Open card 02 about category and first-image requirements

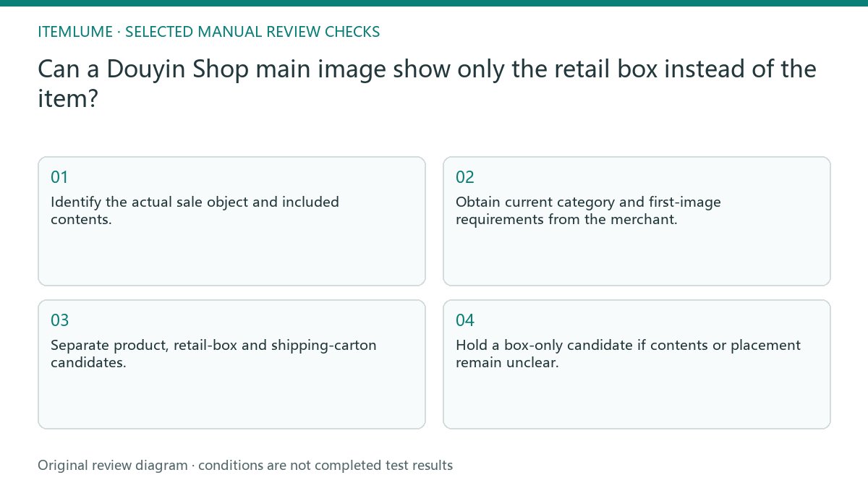coord(637,221)
